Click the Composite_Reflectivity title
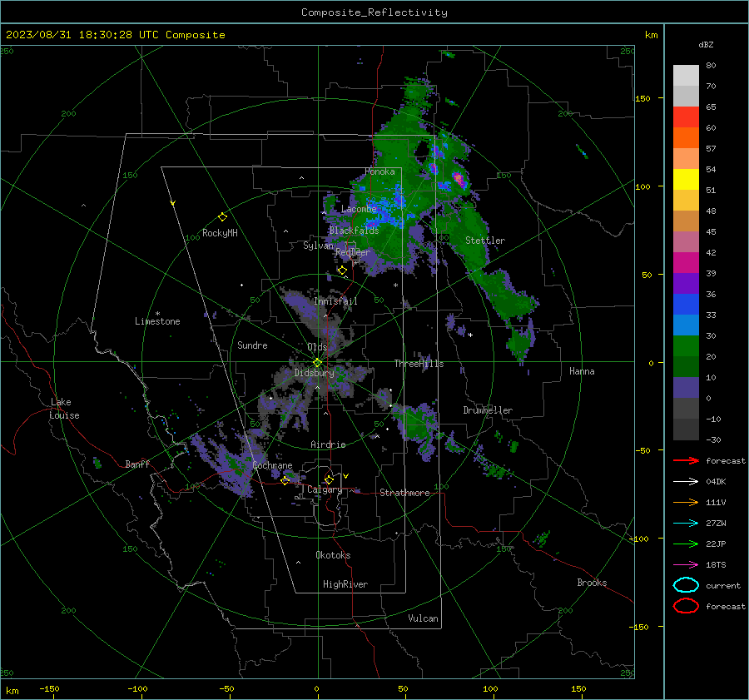 click(374, 12)
